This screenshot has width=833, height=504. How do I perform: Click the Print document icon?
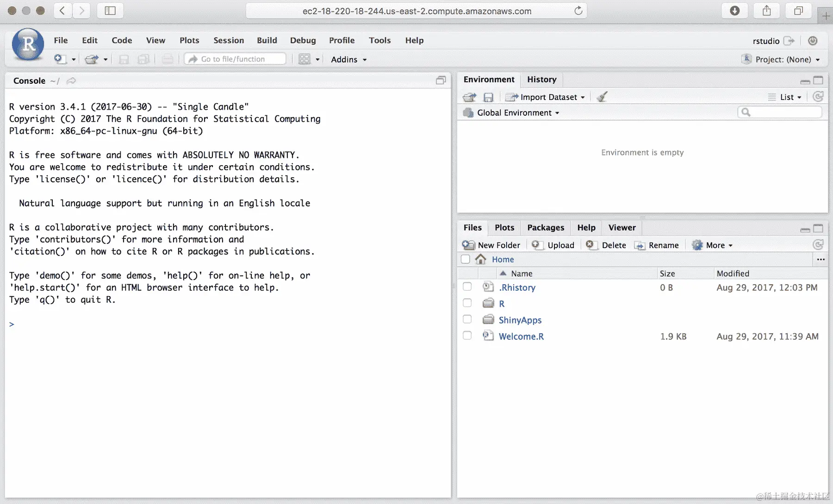click(x=168, y=59)
